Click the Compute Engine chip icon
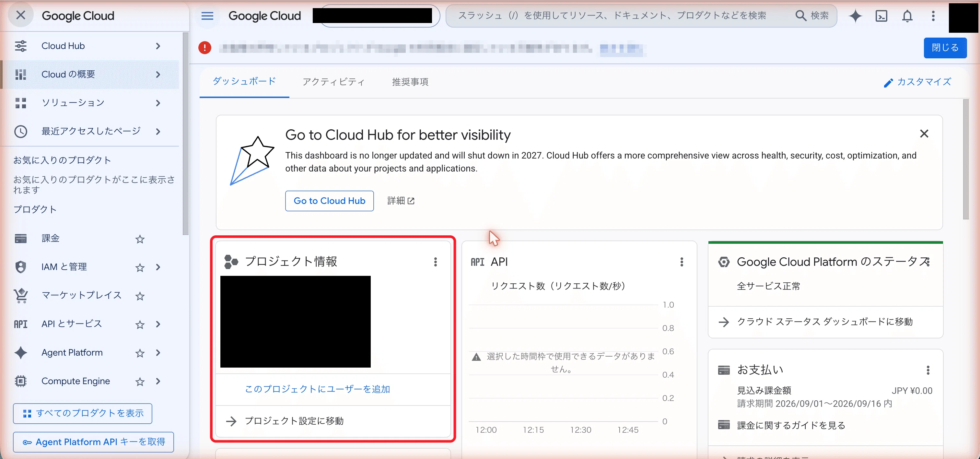Image resolution: width=980 pixels, height=459 pixels. (20, 381)
